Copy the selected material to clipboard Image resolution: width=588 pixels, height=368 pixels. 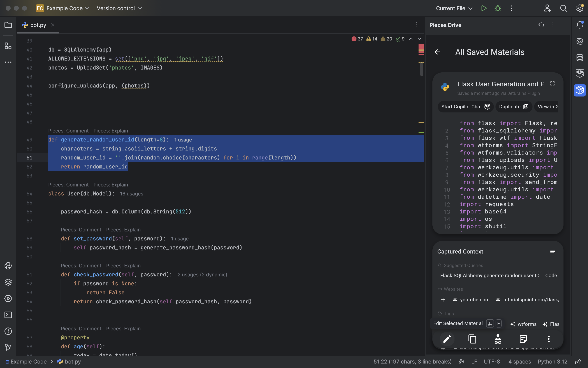[472, 339]
